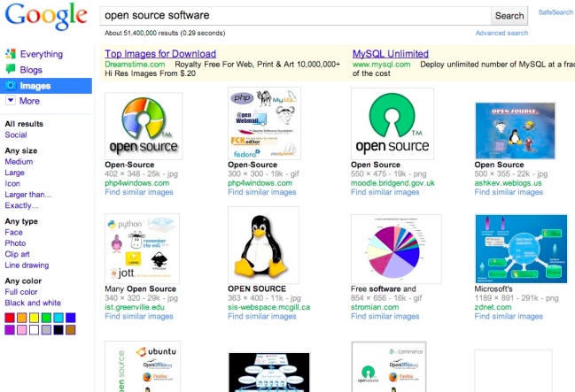575x392 pixels.
Task: Open the Tux penguin image result
Action: pyautogui.click(x=263, y=245)
